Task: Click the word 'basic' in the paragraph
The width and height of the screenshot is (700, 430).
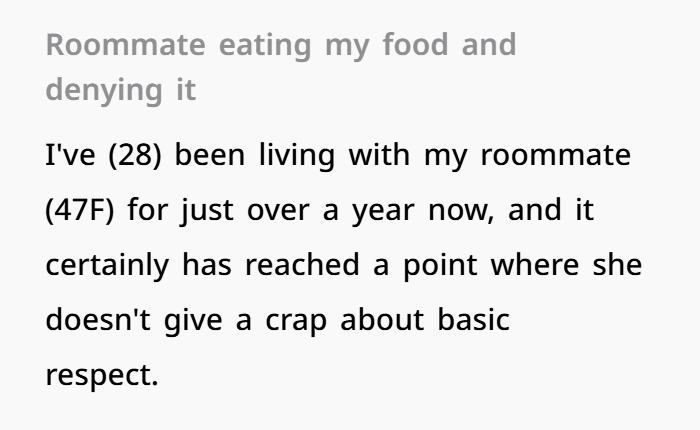Action: click(x=473, y=319)
